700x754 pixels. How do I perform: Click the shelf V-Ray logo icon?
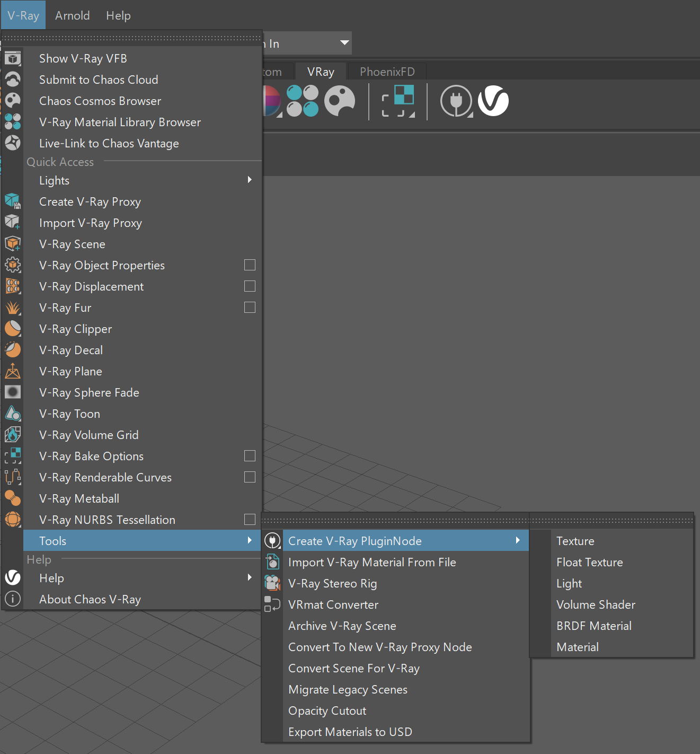(493, 101)
